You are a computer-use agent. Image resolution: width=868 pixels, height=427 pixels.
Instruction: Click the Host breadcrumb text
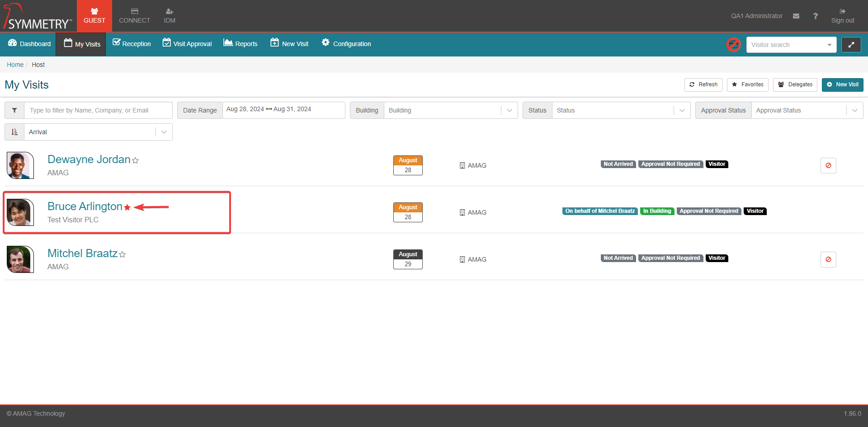(38, 65)
